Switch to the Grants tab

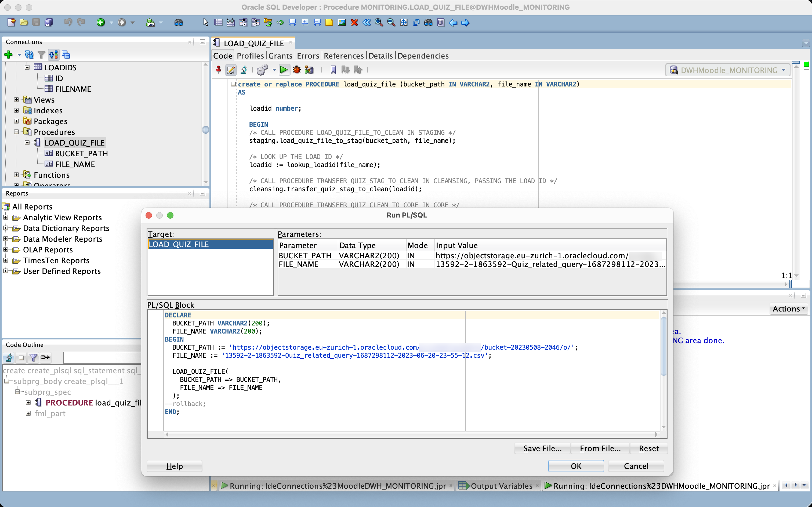click(280, 56)
